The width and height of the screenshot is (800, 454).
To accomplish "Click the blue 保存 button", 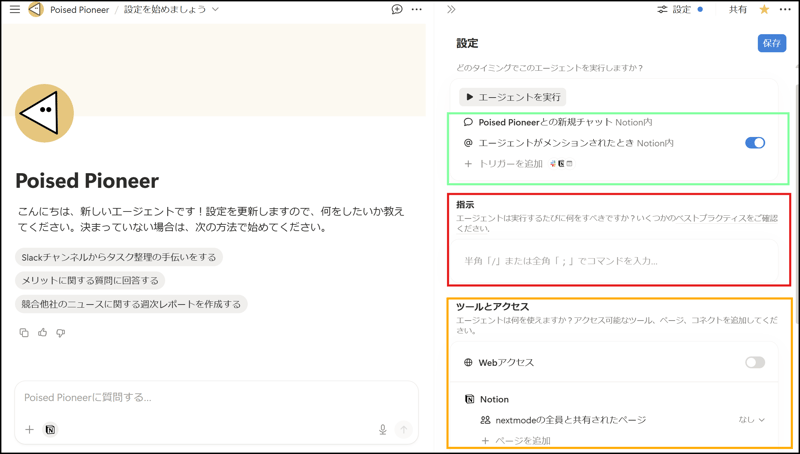I will tap(771, 43).
